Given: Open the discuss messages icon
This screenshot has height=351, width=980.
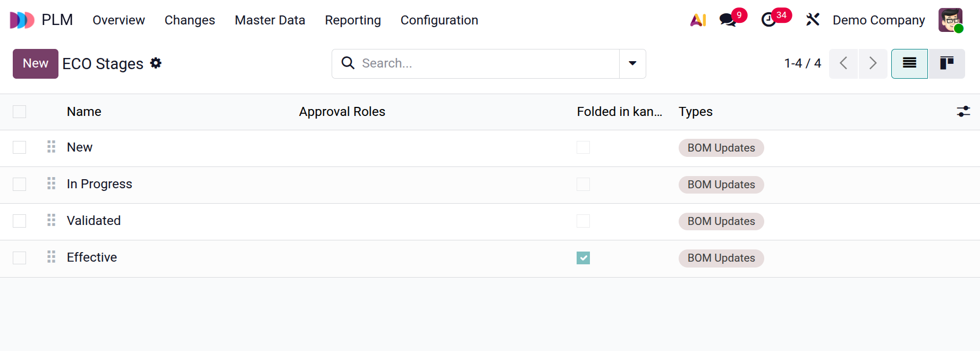Looking at the screenshot, I should 728,20.
